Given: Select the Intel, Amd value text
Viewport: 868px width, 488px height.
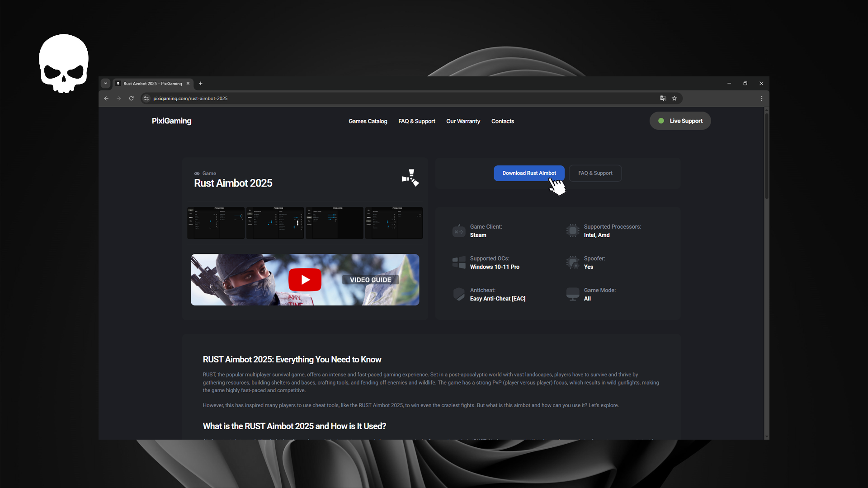Looking at the screenshot, I should click(597, 235).
